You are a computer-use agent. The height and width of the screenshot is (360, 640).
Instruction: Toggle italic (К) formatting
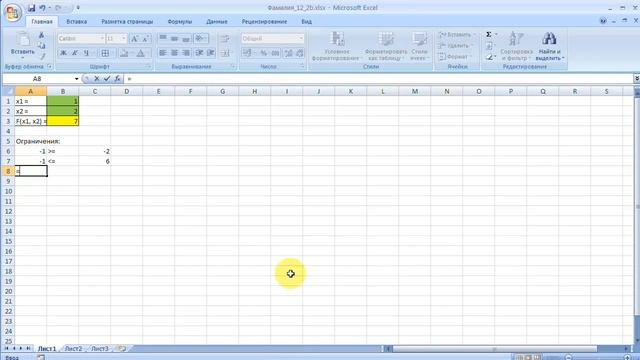[x=75, y=53]
